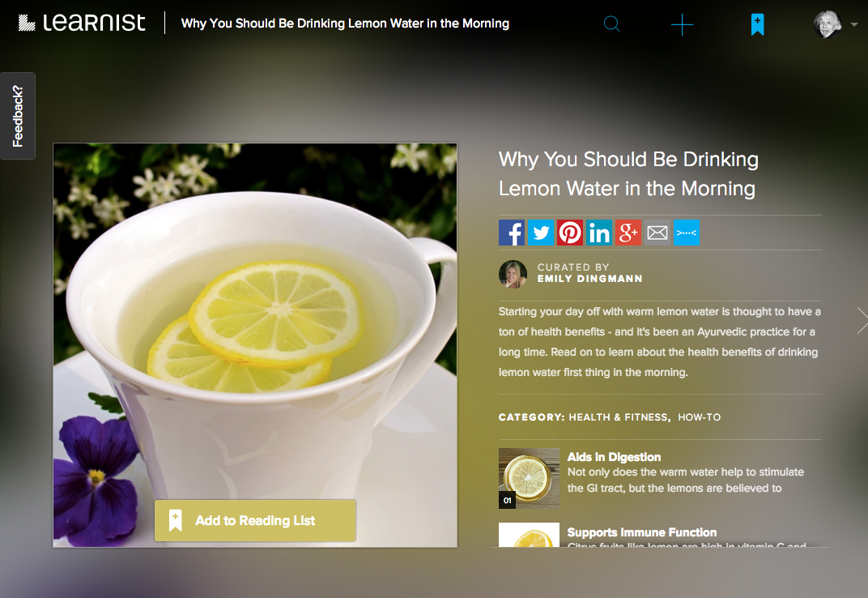Send this board by email icon
This screenshot has height=598, width=868.
(657, 233)
